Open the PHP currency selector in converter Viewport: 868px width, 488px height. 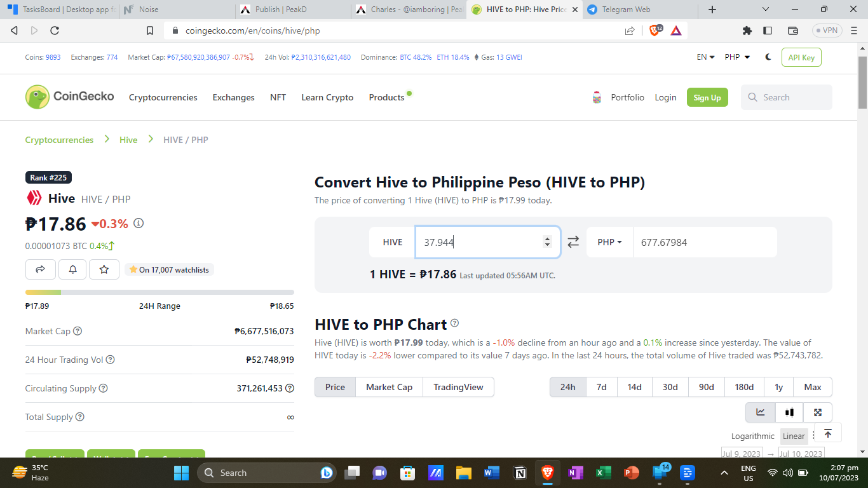609,242
